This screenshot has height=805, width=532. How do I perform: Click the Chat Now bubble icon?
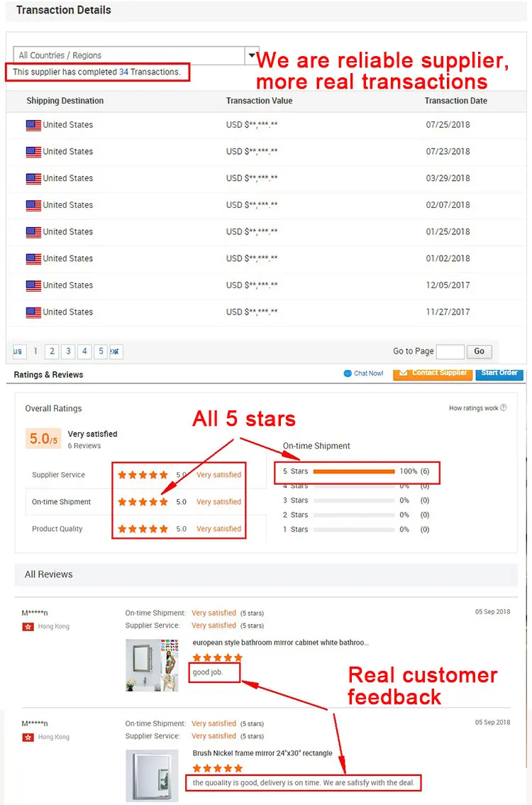coord(348,373)
